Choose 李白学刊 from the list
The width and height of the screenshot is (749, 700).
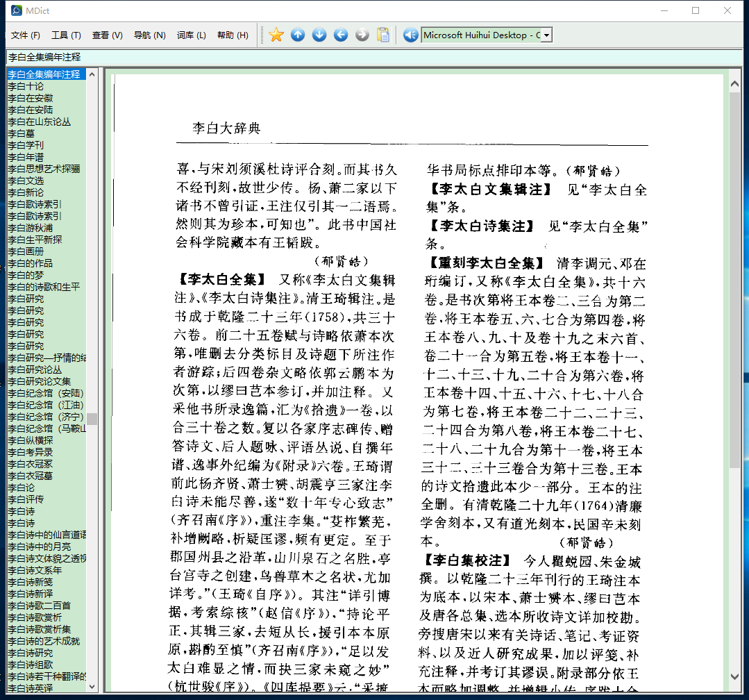[x=26, y=145]
